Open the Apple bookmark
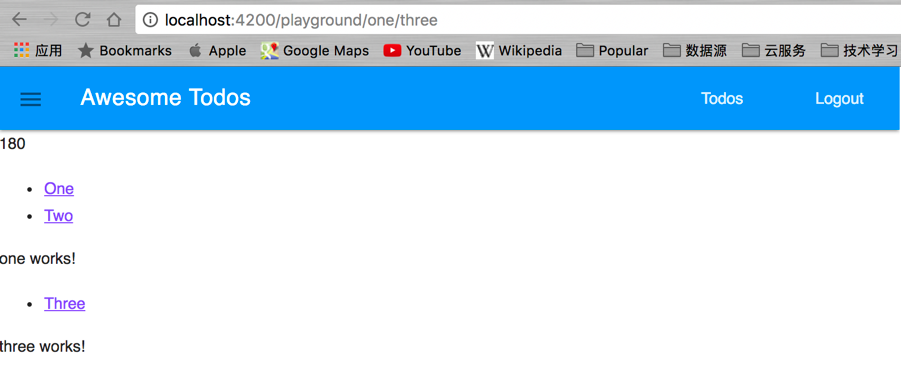 pos(217,51)
